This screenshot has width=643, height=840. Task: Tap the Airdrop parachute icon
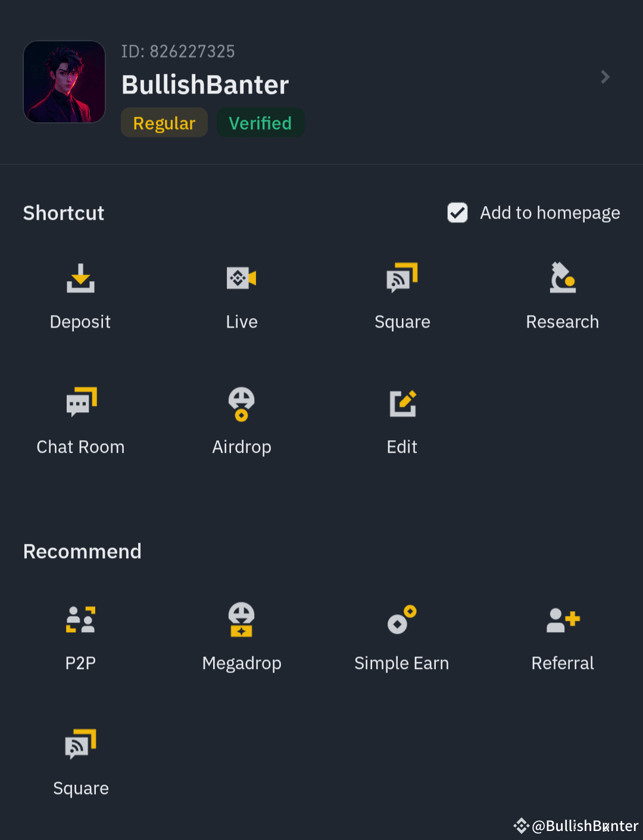(241, 404)
